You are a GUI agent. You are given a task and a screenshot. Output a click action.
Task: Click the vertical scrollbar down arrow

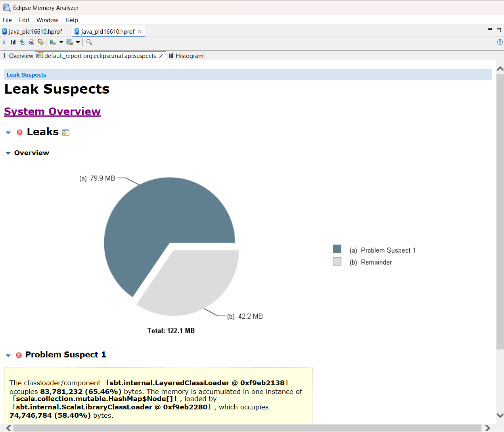500,415
